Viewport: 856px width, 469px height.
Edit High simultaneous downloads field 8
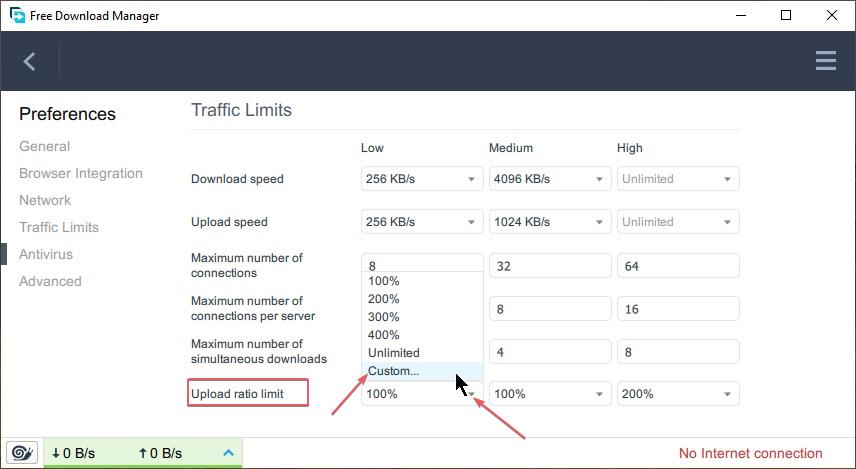click(678, 352)
